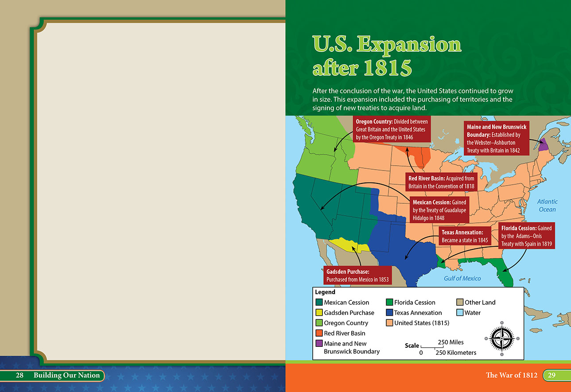
Task: Click the compass rose icon
Action: click(501, 338)
